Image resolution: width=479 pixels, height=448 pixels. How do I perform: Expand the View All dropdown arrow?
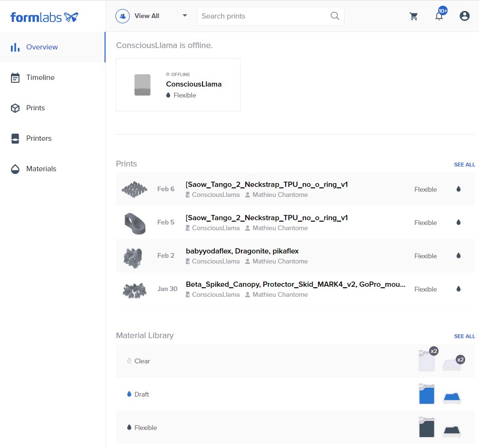pos(184,16)
